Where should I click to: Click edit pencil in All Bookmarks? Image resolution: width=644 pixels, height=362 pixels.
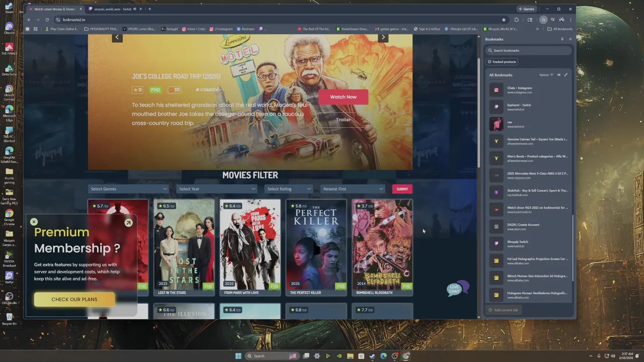[566, 75]
